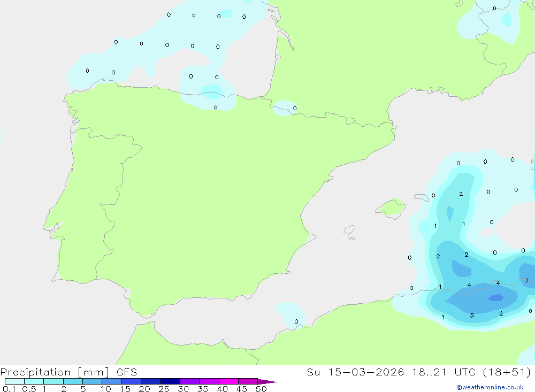Click the "(18+51)" forecast offset text
Image resolution: width=535 pixels, height=392 pixels.
507,372
